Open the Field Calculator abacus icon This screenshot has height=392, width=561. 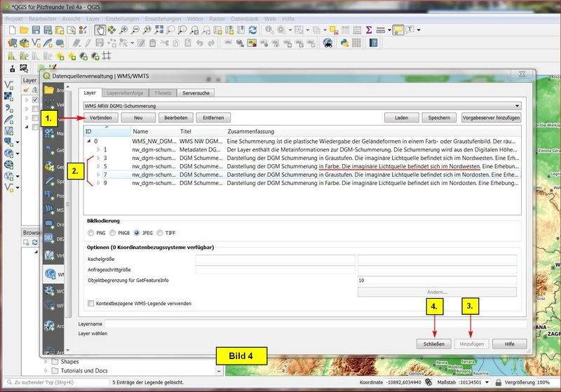tap(357, 30)
